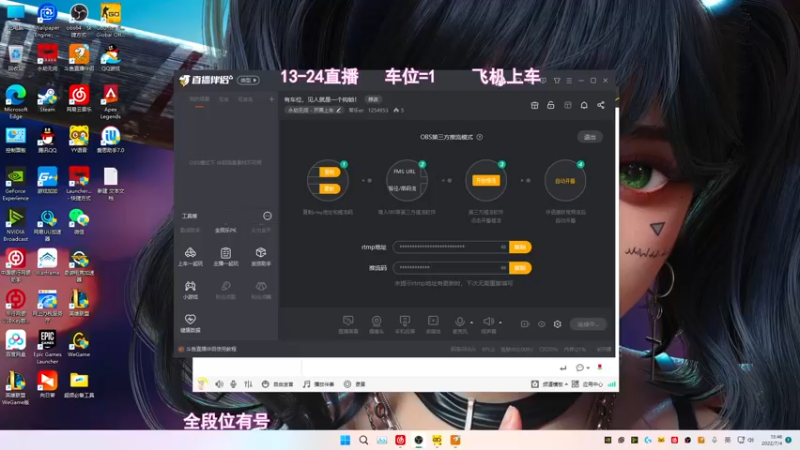This screenshot has height=450, width=800.
Task: Copy the rtmp address with the yellow button
Action: [520, 247]
